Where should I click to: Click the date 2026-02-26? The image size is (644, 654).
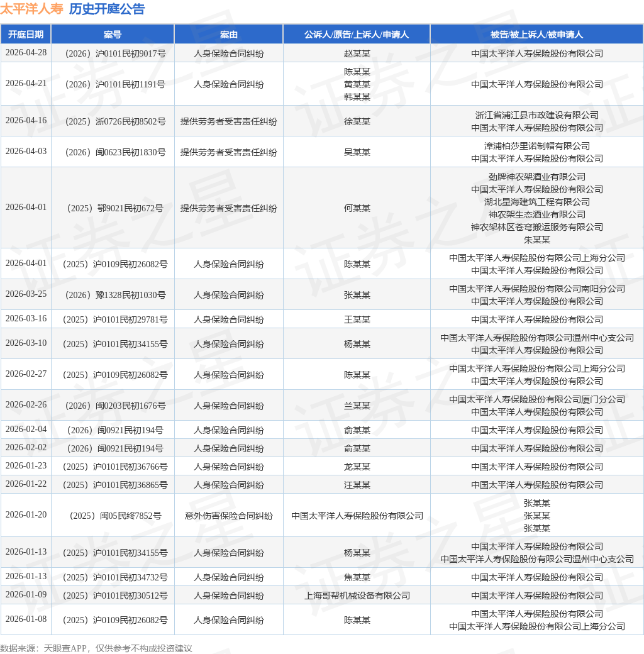[x=26, y=405]
